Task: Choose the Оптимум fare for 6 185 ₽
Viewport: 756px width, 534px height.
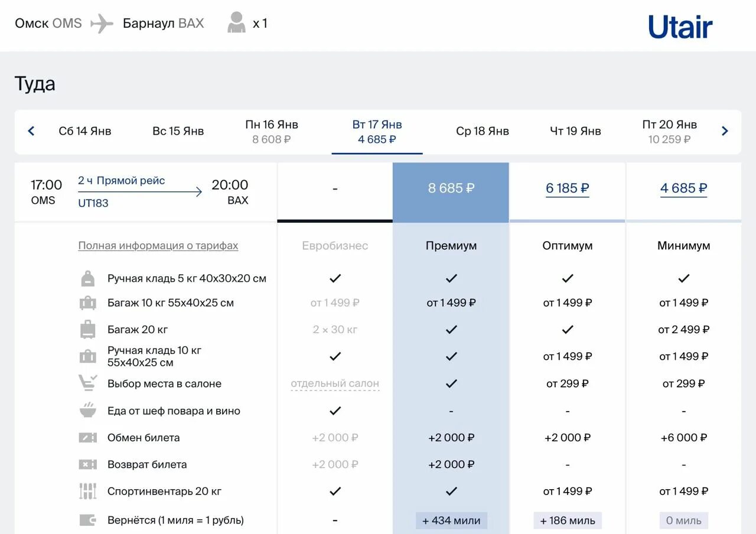Action: click(x=567, y=188)
